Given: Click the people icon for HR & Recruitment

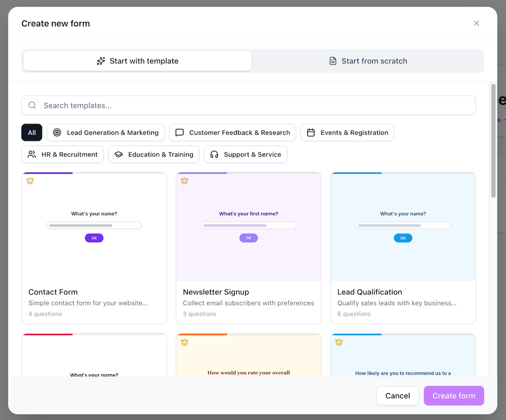Looking at the screenshot, I should click(32, 155).
